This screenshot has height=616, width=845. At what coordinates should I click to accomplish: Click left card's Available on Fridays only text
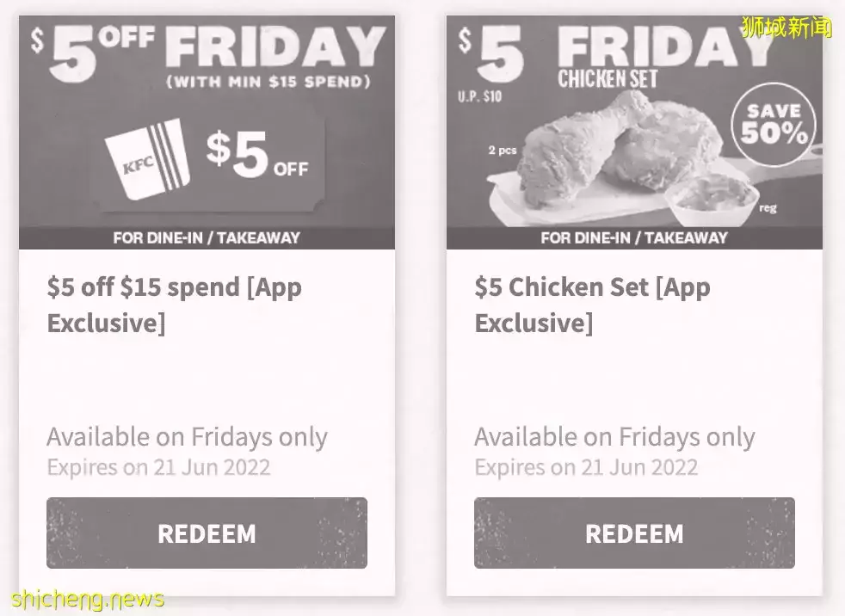pos(187,437)
